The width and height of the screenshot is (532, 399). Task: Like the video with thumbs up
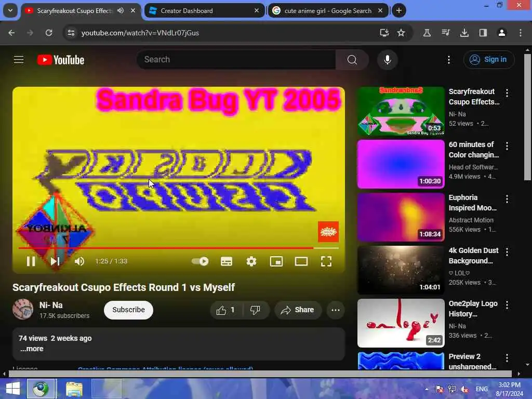click(227, 310)
